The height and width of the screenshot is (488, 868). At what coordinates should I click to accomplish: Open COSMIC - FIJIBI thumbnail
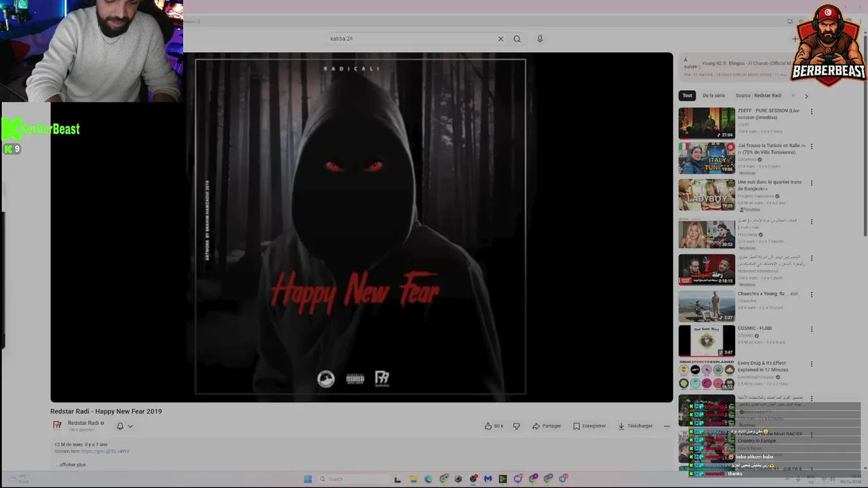(x=707, y=341)
